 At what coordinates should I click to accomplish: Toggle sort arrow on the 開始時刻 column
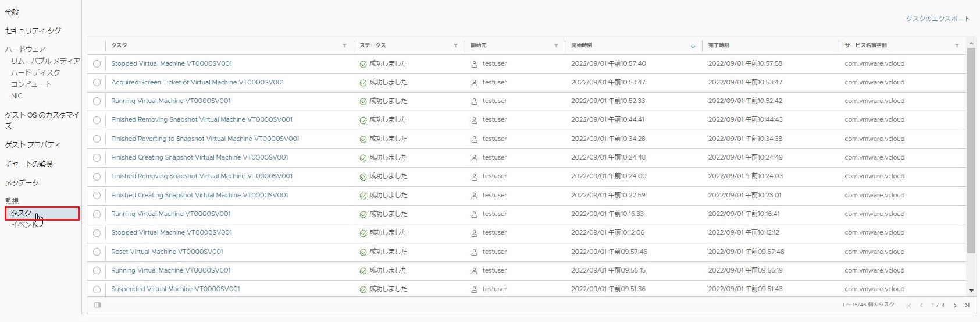693,45
